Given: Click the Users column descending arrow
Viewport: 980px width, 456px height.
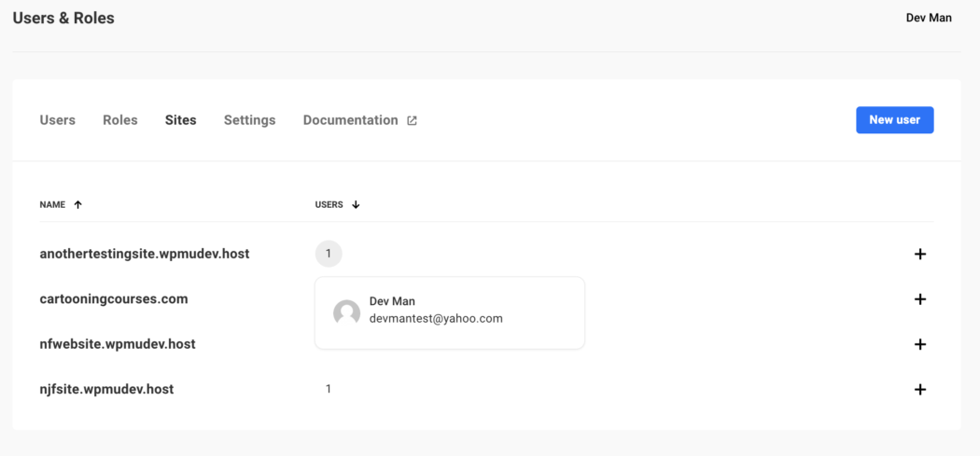Looking at the screenshot, I should [356, 204].
